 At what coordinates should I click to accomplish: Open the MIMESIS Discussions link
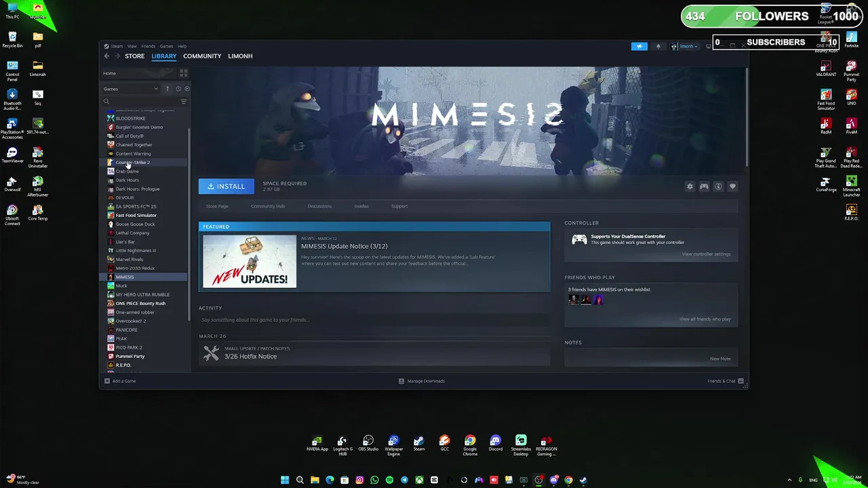coord(319,206)
